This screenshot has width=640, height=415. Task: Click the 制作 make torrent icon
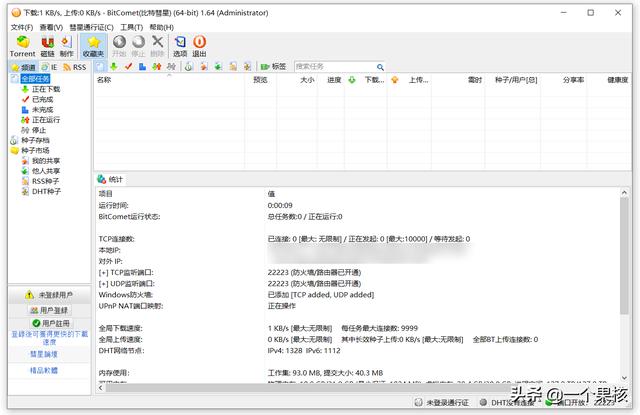click(67, 46)
